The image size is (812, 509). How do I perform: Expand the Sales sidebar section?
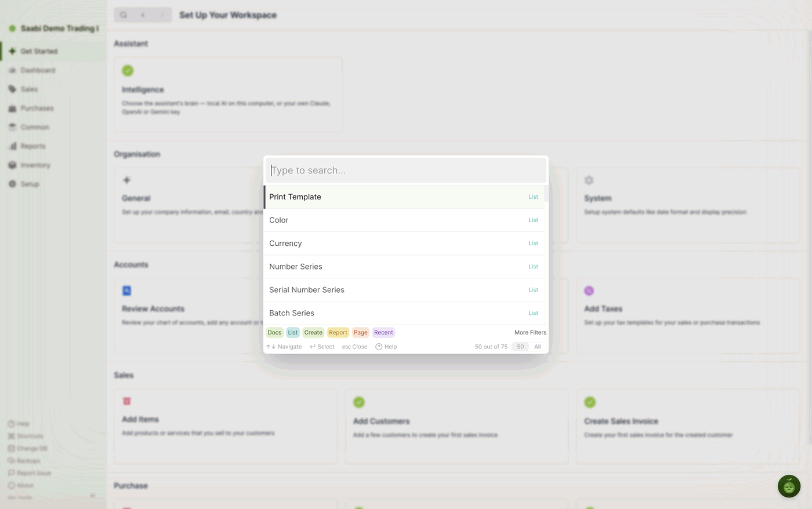point(53,89)
